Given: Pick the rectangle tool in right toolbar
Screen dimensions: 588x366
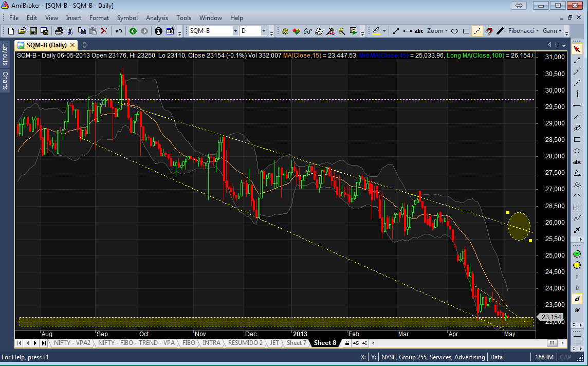Looking at the screenshot, I should 577,139.
